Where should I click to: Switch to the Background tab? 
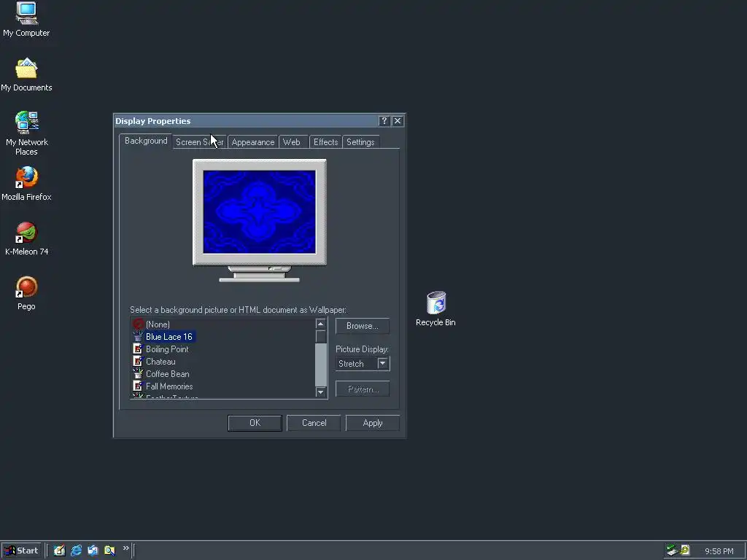pos(146,141)
